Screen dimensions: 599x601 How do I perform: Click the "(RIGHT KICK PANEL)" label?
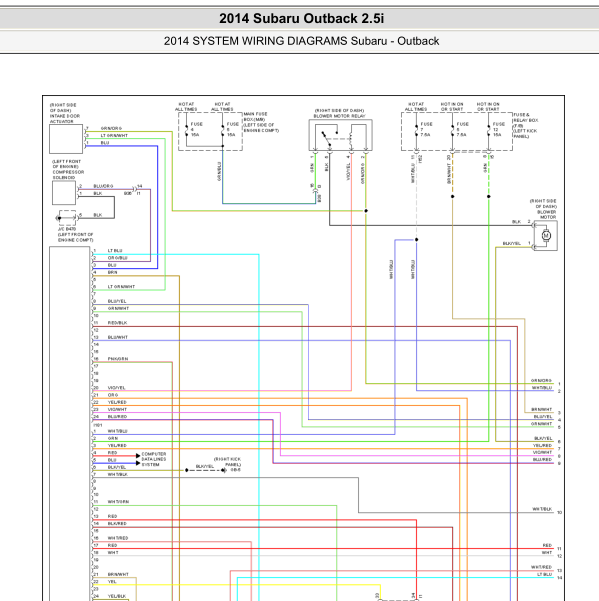click(x=228, y=461)
